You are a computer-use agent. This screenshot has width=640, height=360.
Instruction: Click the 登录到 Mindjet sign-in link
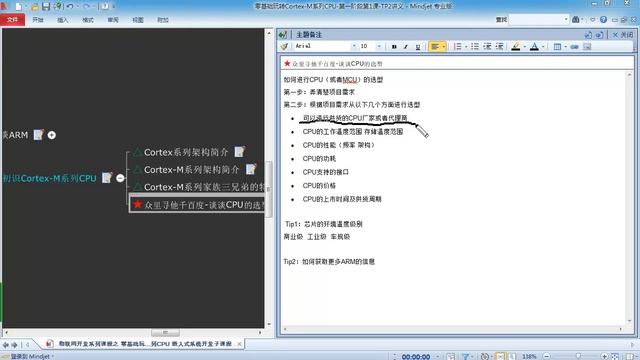click(x=30, y=356)
